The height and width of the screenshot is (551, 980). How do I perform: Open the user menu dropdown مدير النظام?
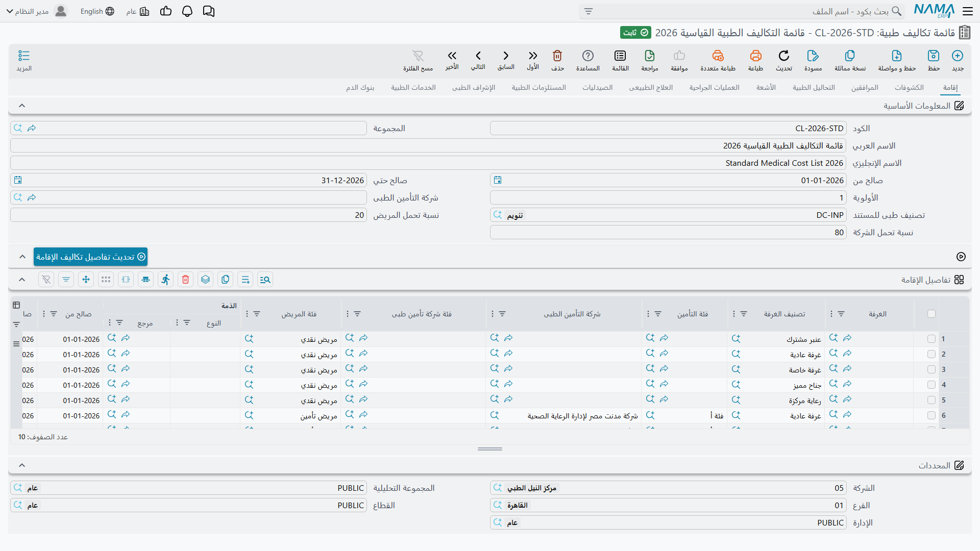click(36, 11)
